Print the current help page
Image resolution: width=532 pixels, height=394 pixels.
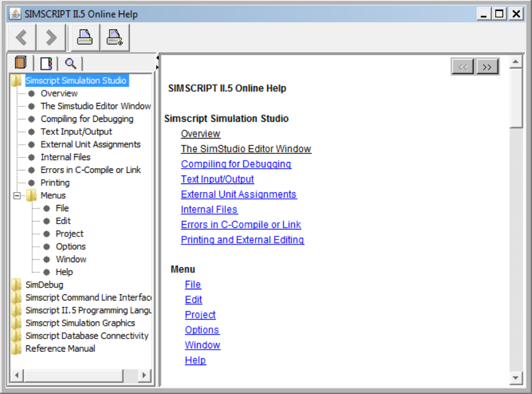(x=85, y=38)
